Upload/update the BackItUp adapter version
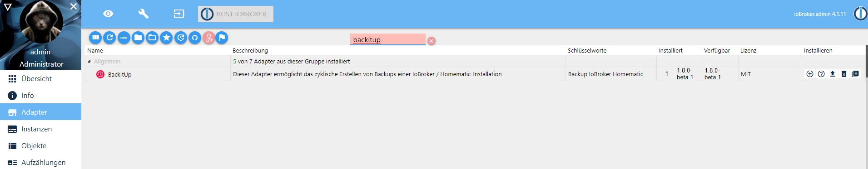 832,74
